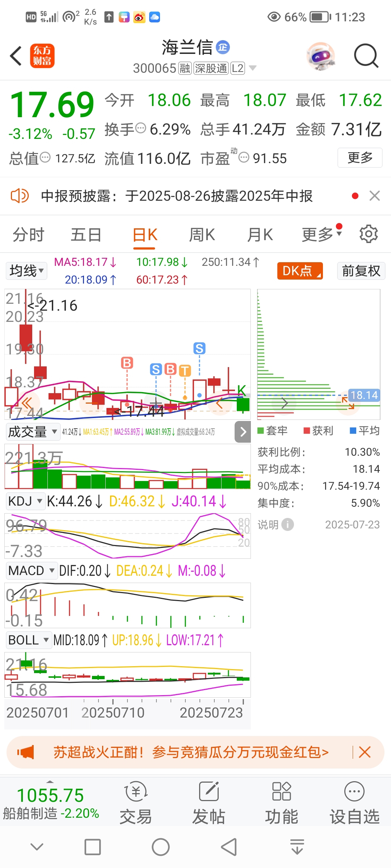The height and width of the screenshot is (868, 391).
Task: Tap the top blue S sell marker
Action: (199, 348)
